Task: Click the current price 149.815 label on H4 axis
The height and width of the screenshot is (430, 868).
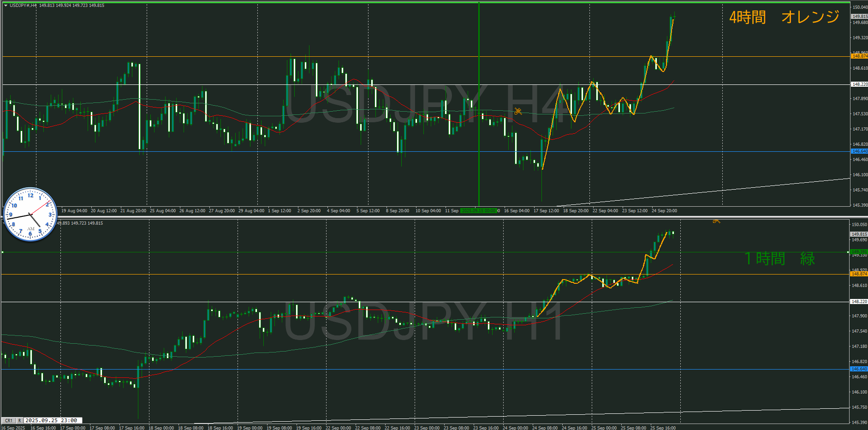Action: 859,17
